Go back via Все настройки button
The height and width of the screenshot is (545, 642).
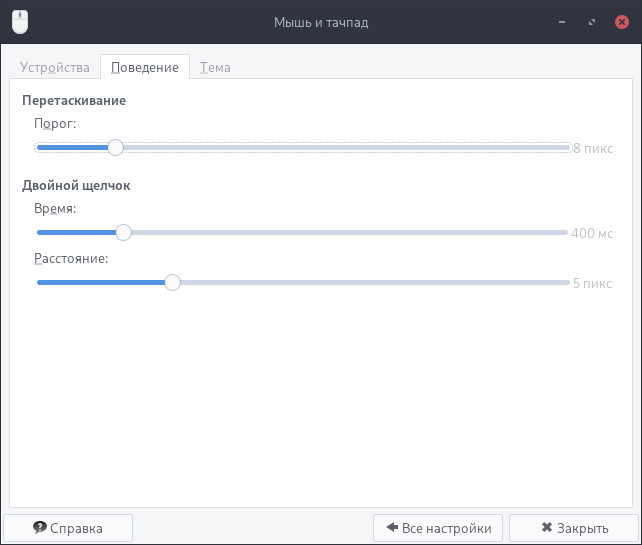[438, 528]
